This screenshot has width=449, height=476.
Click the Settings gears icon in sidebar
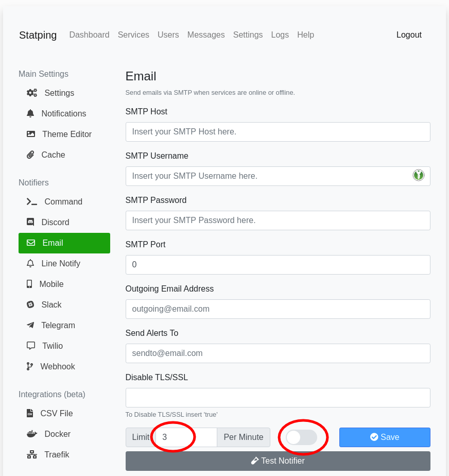[32, 93]
